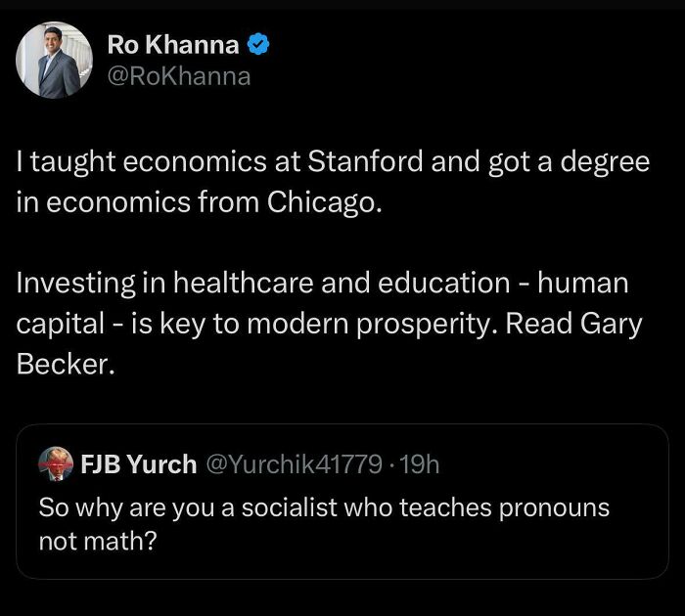Click the 19h timestamp on quoted post
685x616 pixels.
[422, 464]
